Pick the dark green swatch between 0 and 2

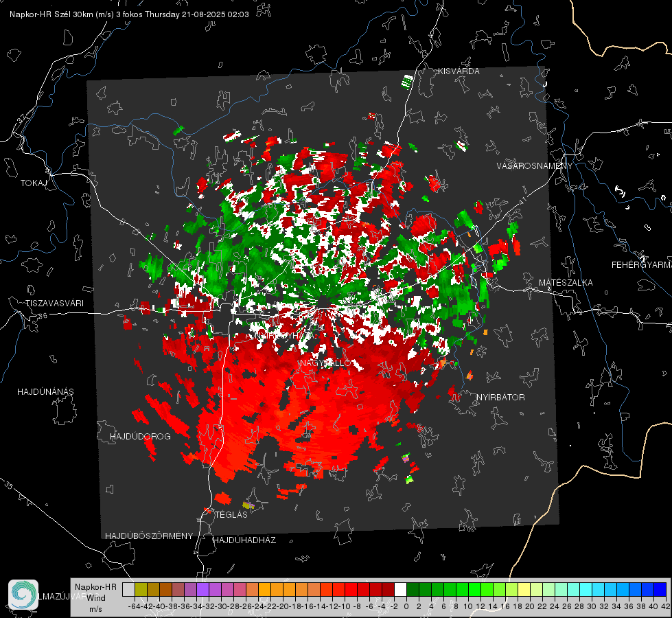tap(413, 589)
